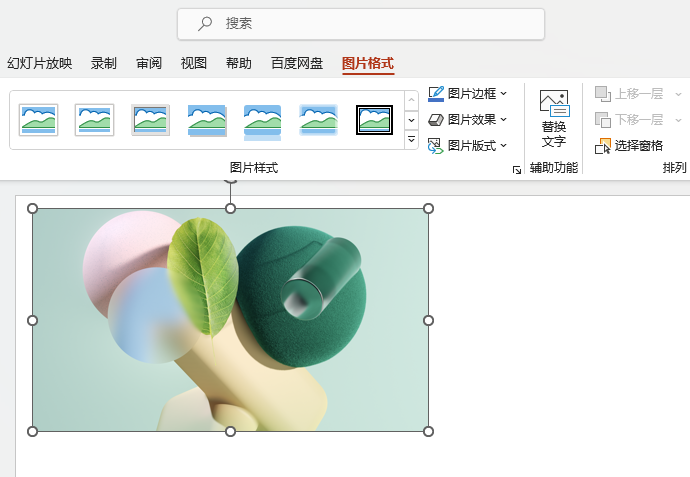Open the 图片边框 dropdown arrow
This screenshot has width=690, height=477.
pos(504,93)
